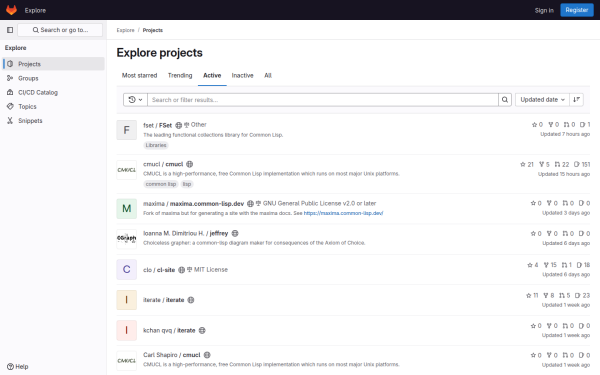Open Topics in the sidebar

coord(54,106)
